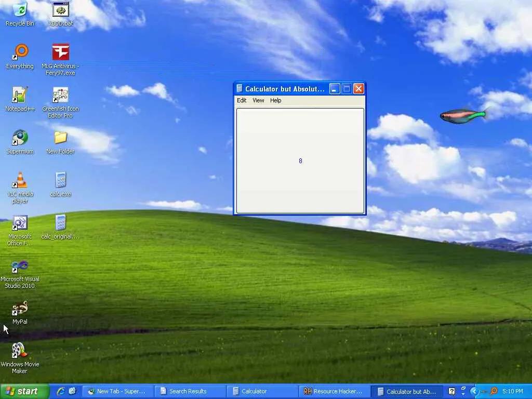
Task: Switch to New Tab - Super... taskbar button
Action: pyautogui.click(x=117, y=391)
